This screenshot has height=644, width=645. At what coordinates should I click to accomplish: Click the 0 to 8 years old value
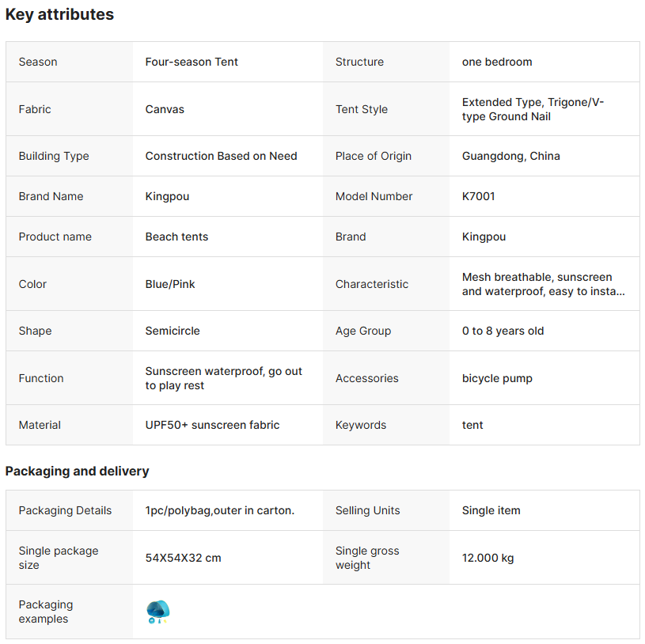click(x=503, y=331)
